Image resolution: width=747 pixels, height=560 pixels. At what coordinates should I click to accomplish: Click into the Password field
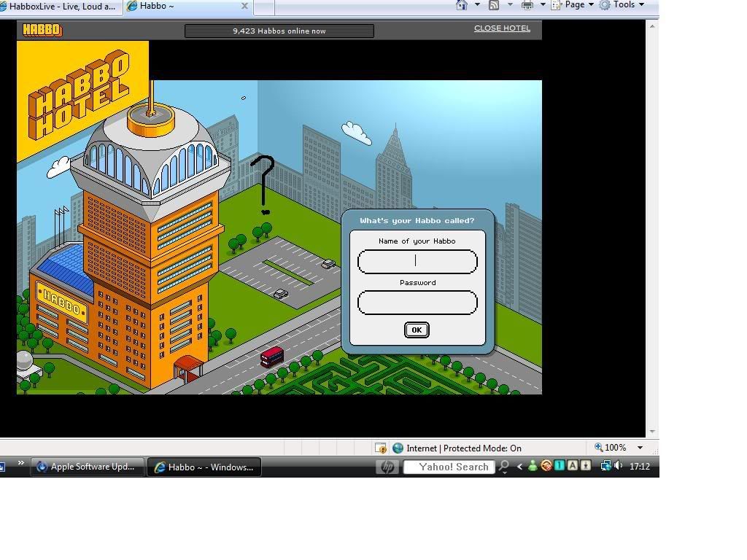417,303
